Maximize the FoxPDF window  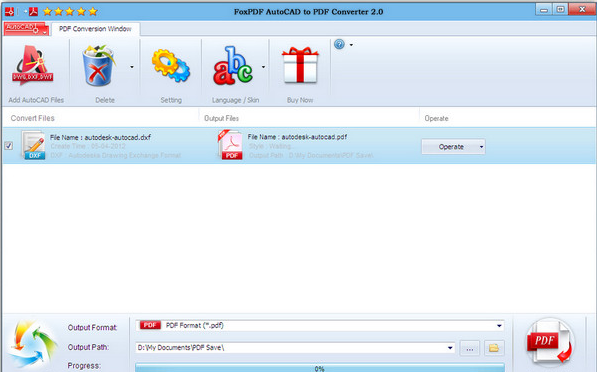tap(560, 10)
